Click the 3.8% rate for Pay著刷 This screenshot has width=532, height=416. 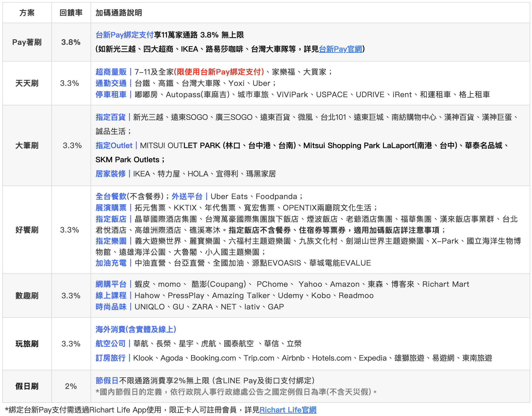(x=71, y=42)
